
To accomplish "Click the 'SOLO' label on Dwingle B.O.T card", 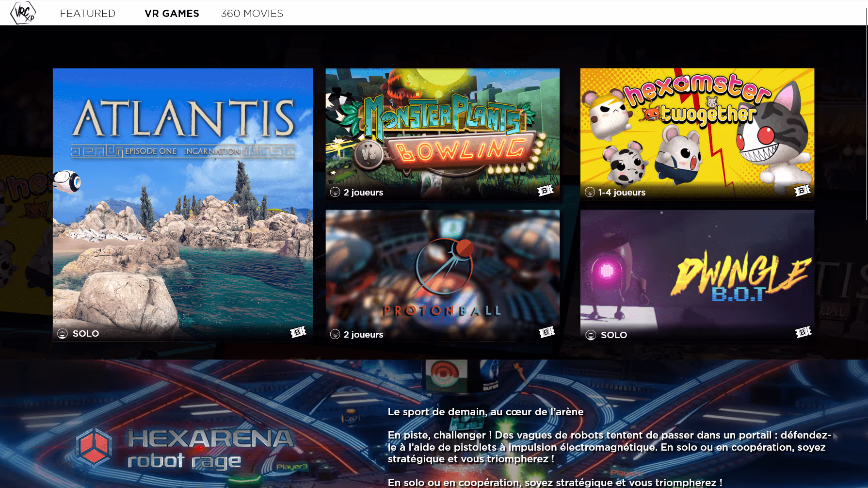I will tap(614, 335).
